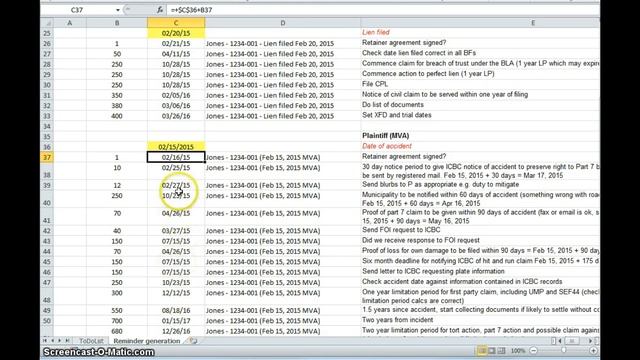Screen dimensions: 640x360
Task: Select column D header
Action: click(x=282, y=23)
